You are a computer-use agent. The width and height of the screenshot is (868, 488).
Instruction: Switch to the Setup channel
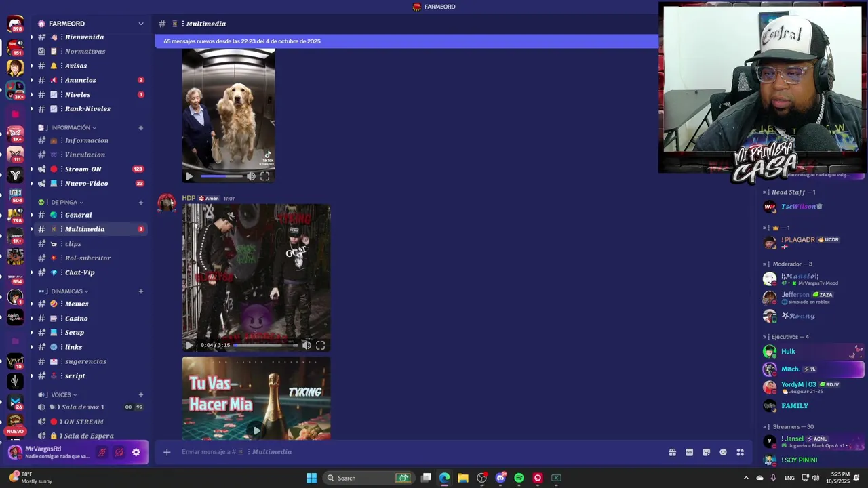[91, 332]
